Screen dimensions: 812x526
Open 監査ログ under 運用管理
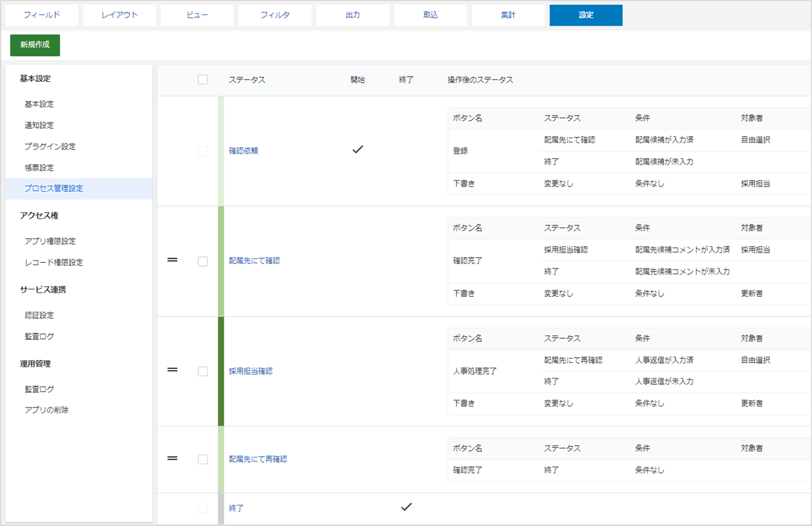click(39, 389)
